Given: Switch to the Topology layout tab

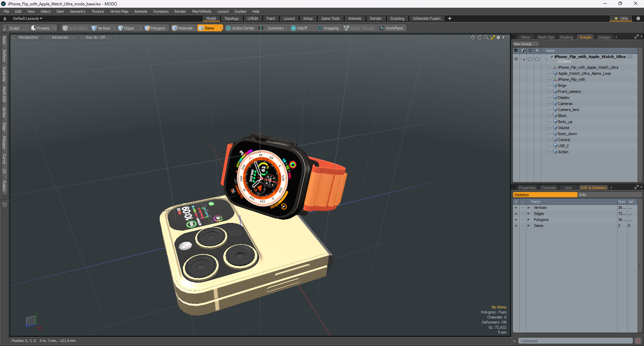Looking at the screenshot, I should (x=231, y=18).
